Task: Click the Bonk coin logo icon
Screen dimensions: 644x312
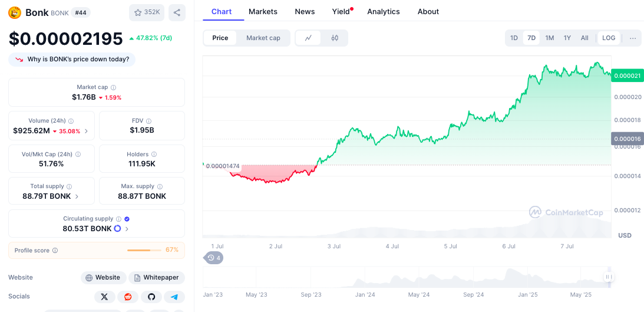Action: click(x=15, y=13)
